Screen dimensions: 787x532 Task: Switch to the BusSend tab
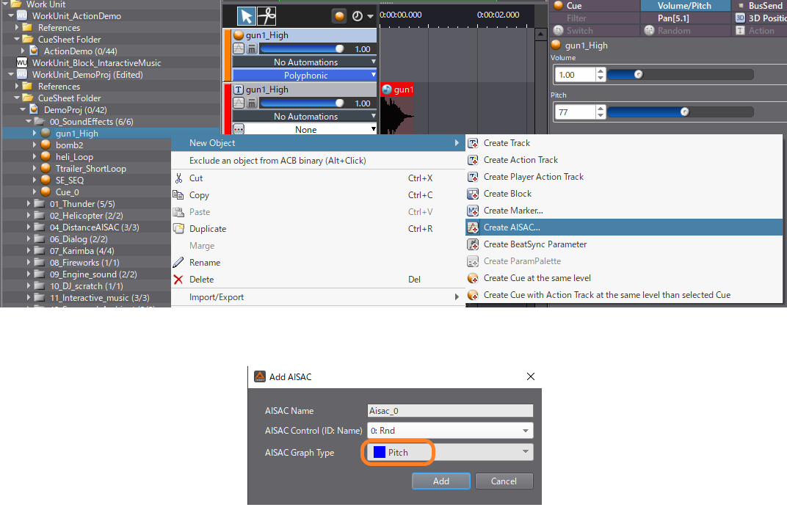(x=760, y=6)
